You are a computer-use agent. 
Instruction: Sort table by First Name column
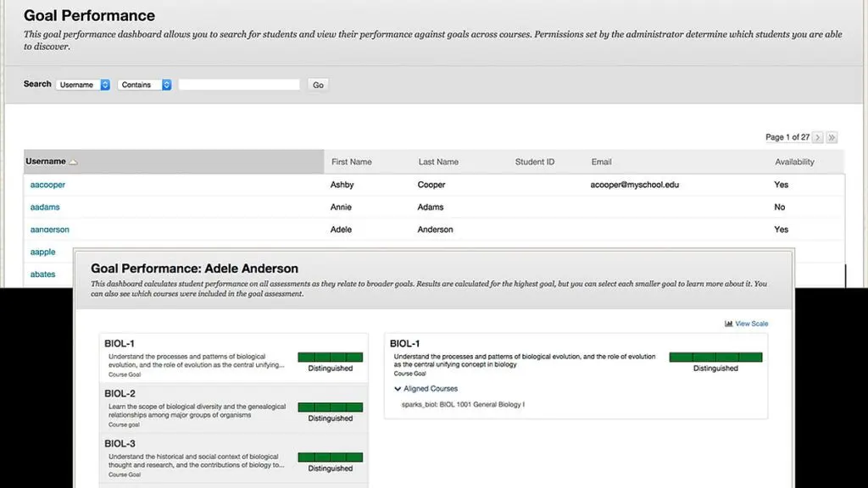coord(352,162)
